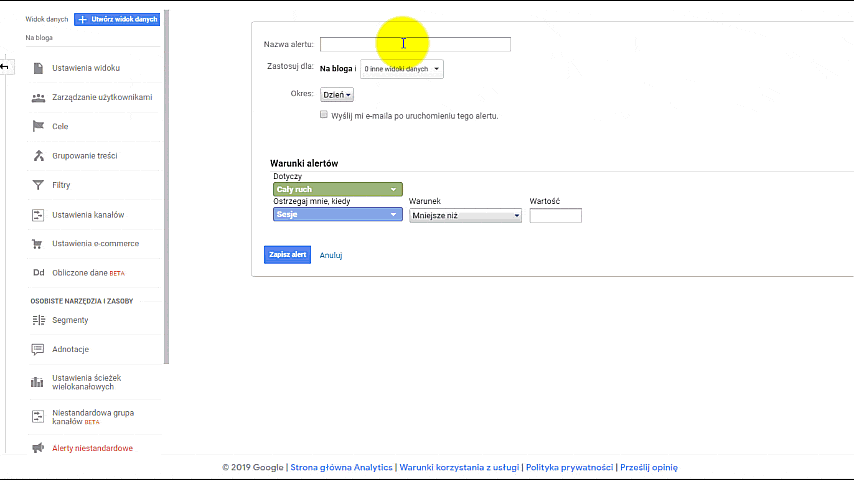Click the 'Wartość' input field
Screen dimensions: 854x480
click(556, 216)
